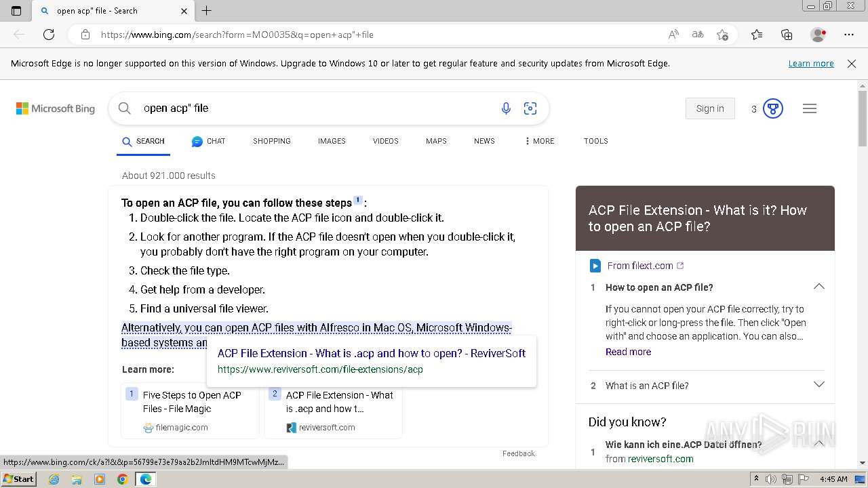Click the footnote 1 citation marker
The width and height of the screenshot is (868, 488).
tap(358, 200)
